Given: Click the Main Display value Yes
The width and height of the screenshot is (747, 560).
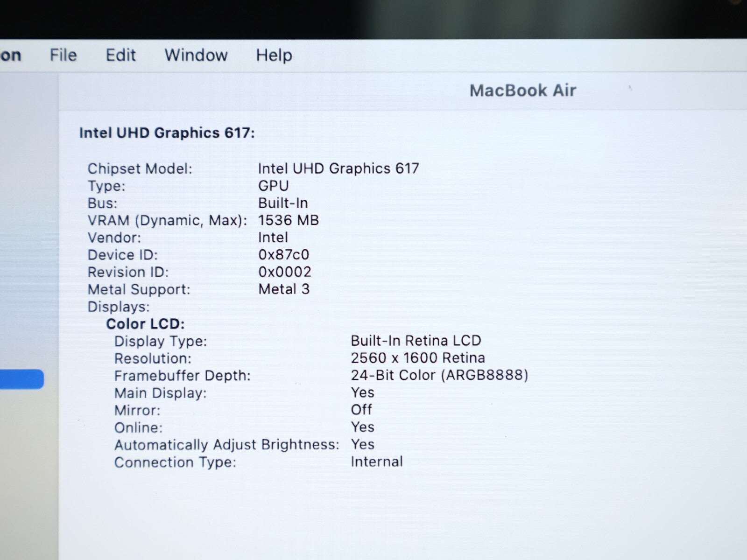Looking at the screenshot, I should click(x=363, y=392).
